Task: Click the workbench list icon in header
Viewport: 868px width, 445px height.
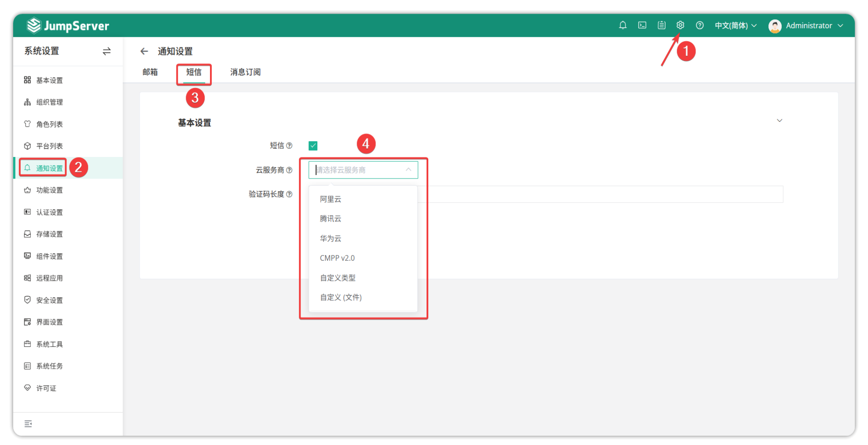Action: (x=662, y=26)
